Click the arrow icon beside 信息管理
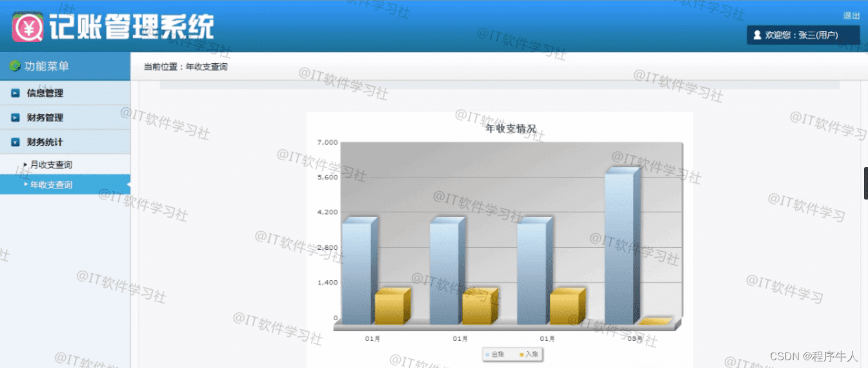 [15, 93]
